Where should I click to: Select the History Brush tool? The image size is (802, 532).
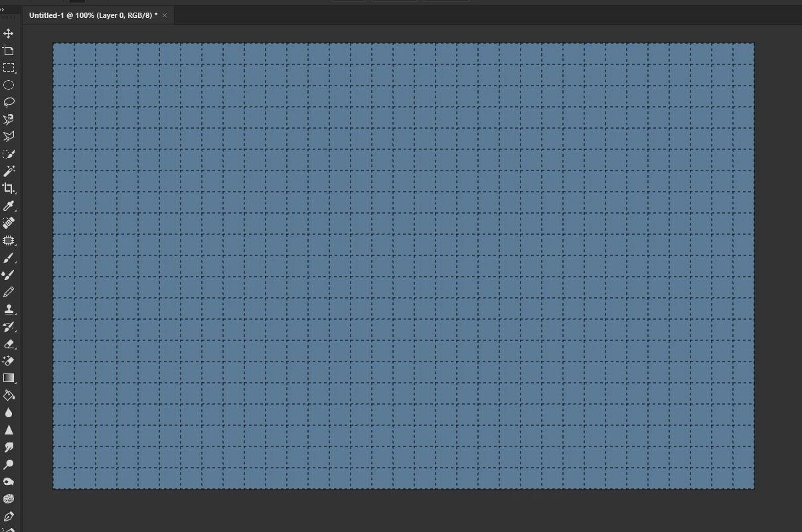click(x=9, y=326)
